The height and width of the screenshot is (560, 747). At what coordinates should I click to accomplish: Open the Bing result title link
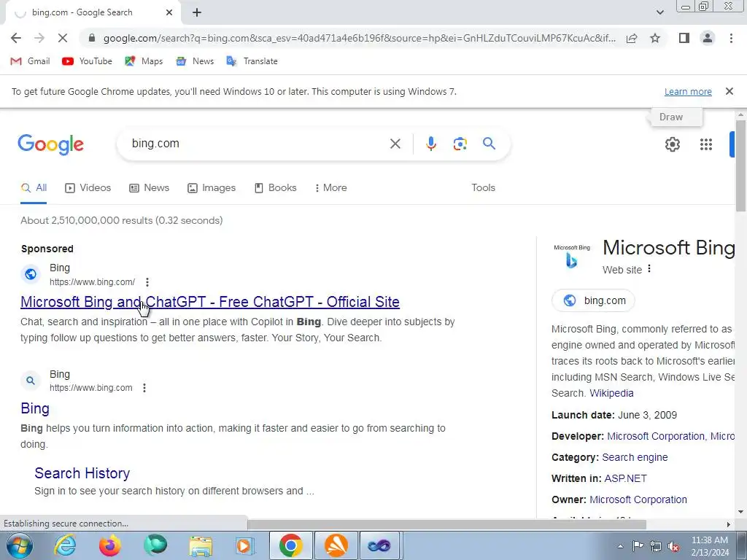pos(35,408)
